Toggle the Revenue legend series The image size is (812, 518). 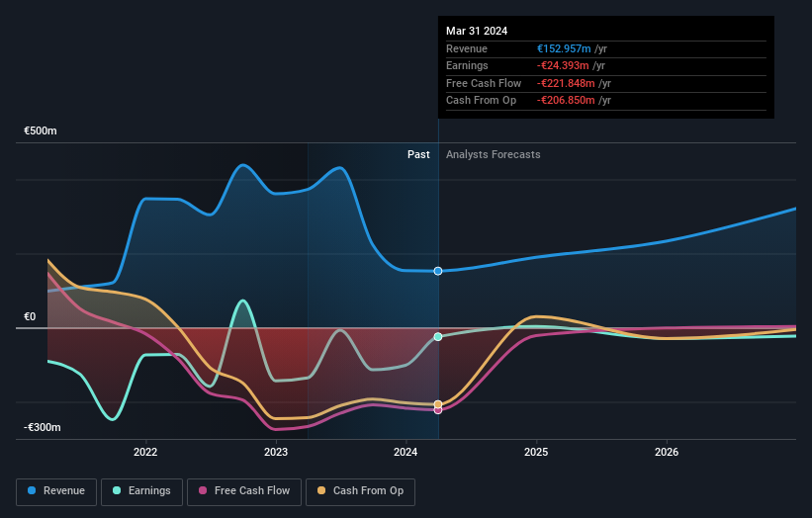point(56,491)
